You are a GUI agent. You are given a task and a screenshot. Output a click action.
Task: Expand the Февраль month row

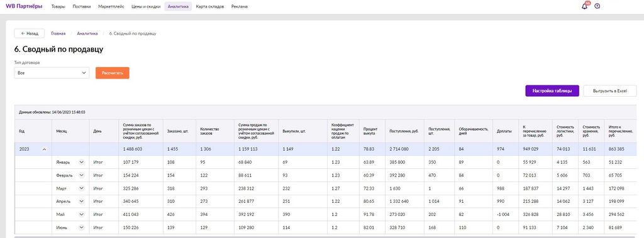click(x=81, y=175)
